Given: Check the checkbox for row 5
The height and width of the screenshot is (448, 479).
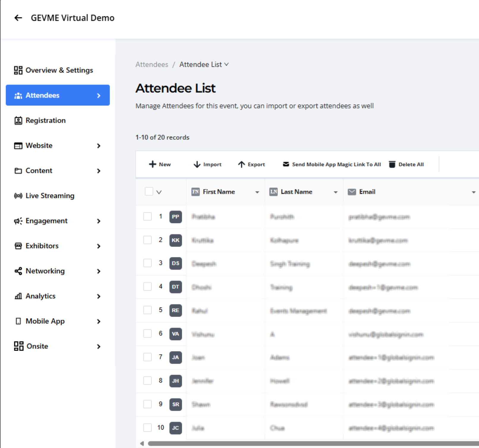Looking at the screenshot, I should (147, 310).
